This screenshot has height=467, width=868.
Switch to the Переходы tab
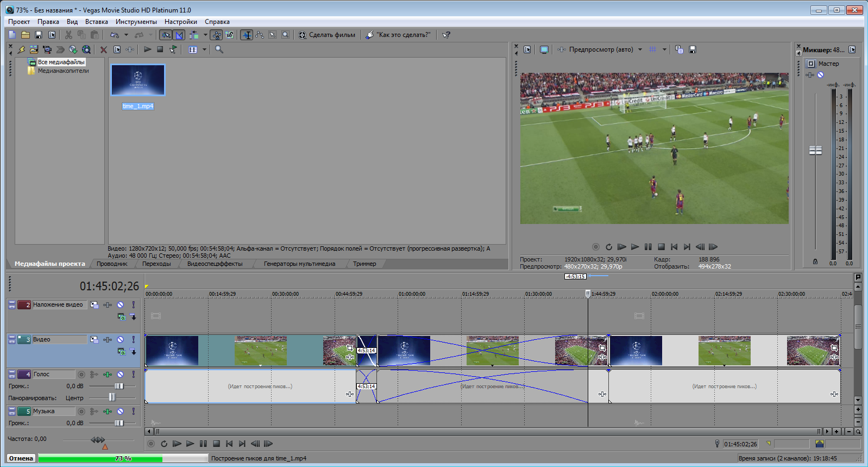pos(156,264)
